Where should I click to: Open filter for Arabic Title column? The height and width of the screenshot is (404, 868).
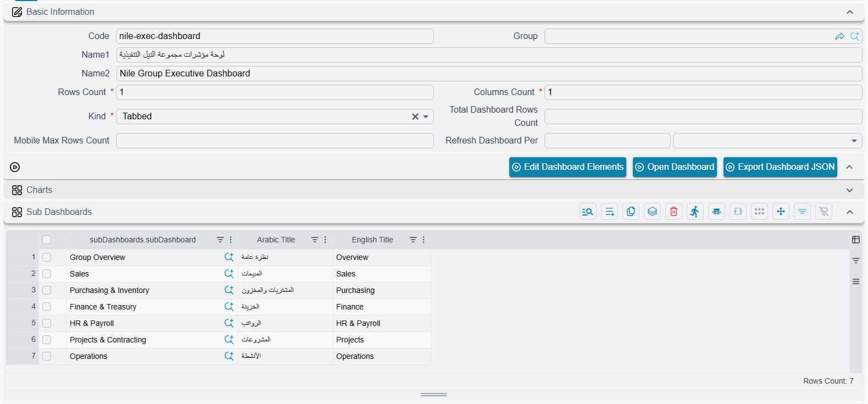tap(315, 240)
